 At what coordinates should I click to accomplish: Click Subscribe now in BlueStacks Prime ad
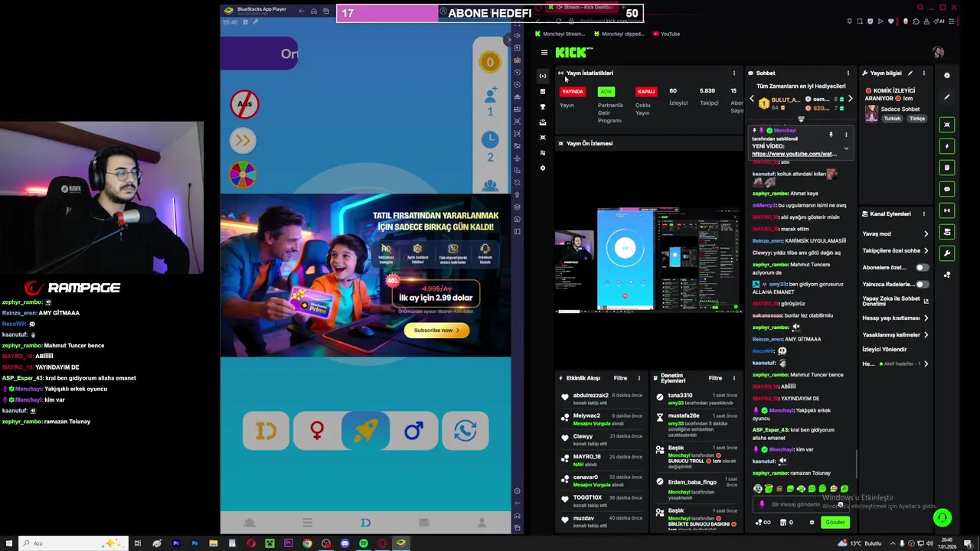[436, 330]
